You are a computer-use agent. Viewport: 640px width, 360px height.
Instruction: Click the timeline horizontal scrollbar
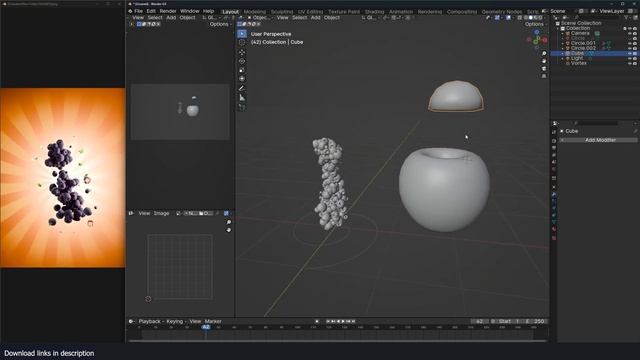pos(337,340)
